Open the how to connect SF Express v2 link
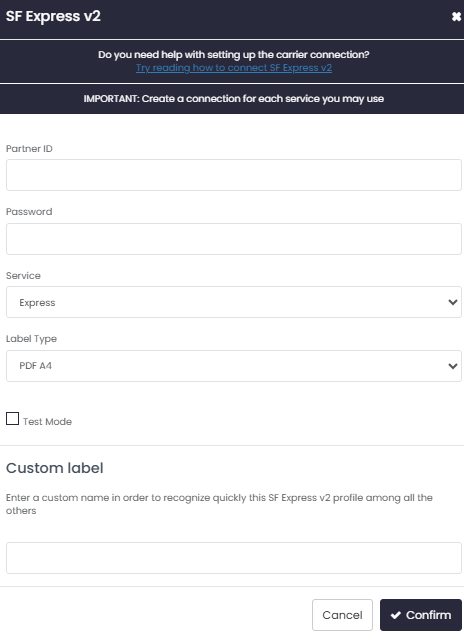This screenshot has height=641, width=464. coord(234,68)
